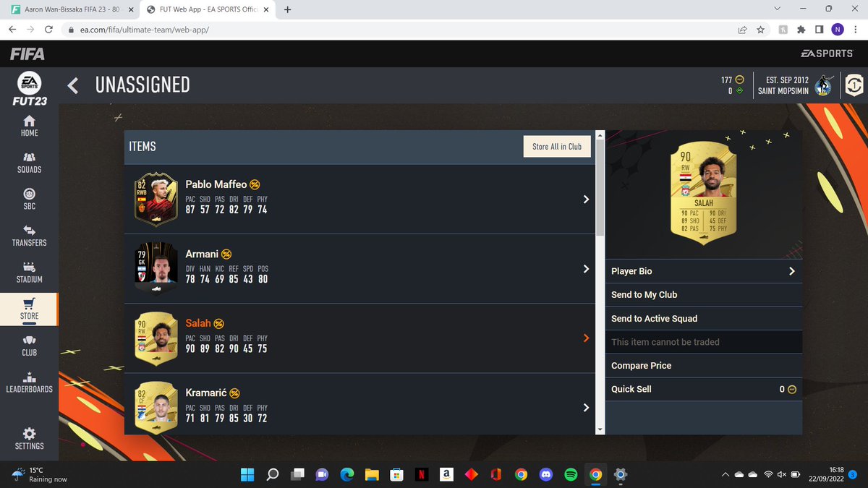Image resolution: width=868 pixels, height=488 pixels.
Task: Click untradeable icon beside Kramarić
Action: point(234,393)
